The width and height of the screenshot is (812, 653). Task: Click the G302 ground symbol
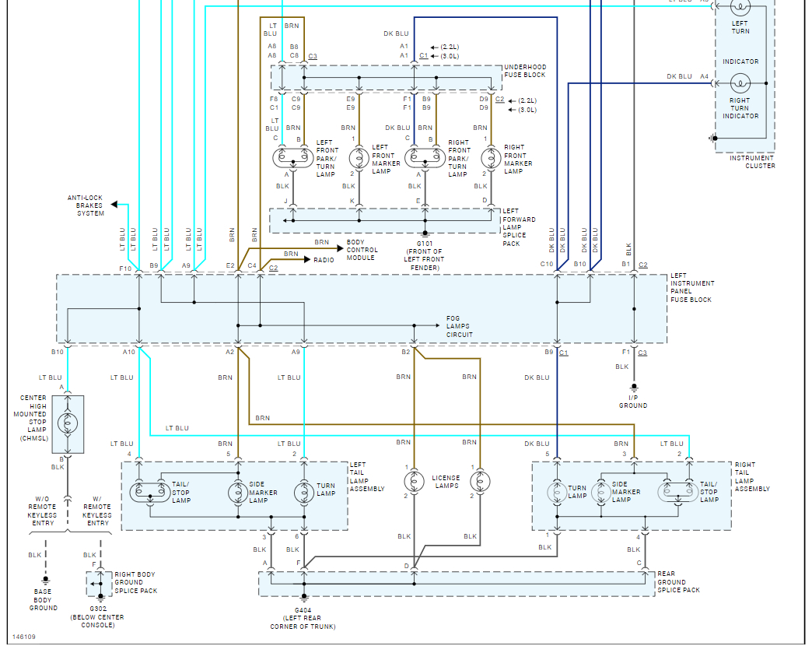[101, 596]
